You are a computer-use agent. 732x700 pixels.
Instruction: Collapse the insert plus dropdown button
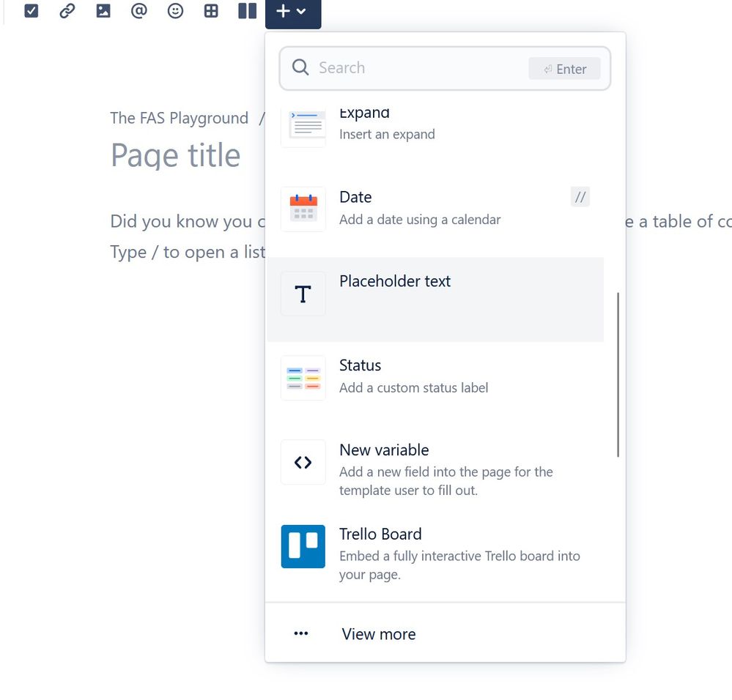point(292,12)
